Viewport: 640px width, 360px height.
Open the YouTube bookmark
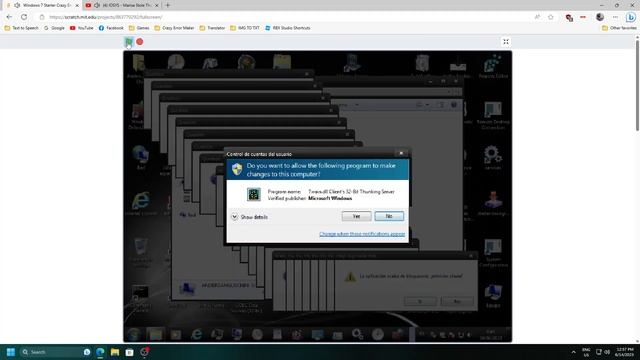pyautogui.click(x=82, y=28)
